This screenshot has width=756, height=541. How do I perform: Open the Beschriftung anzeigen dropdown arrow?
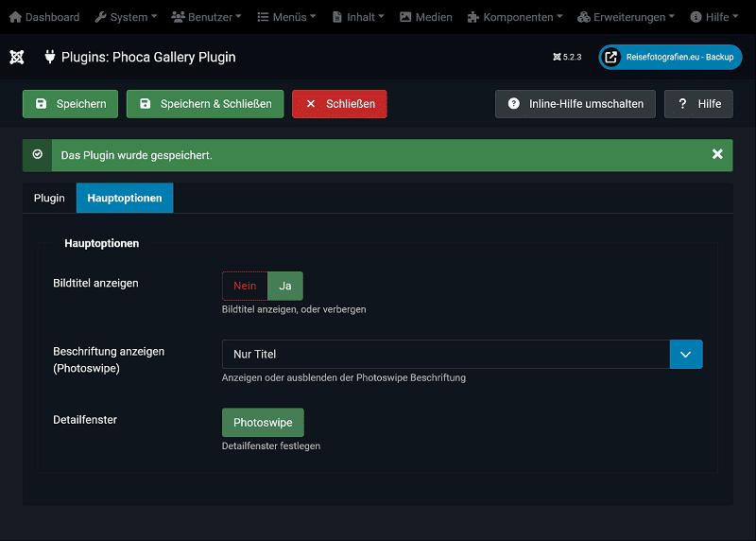(x=686, y=354)
